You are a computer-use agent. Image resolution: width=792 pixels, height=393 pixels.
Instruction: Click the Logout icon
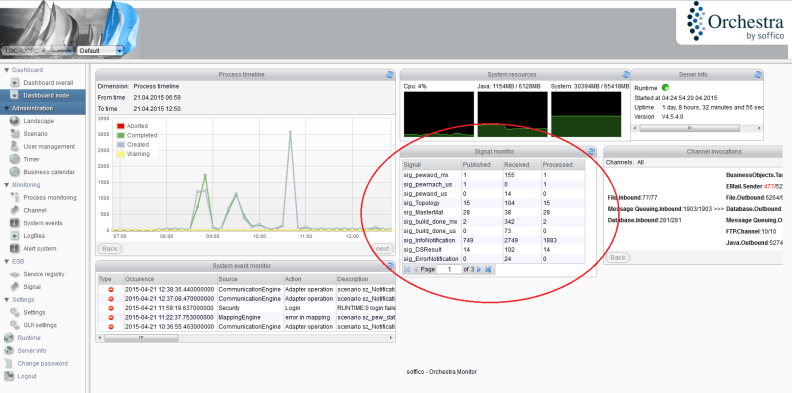8,376
